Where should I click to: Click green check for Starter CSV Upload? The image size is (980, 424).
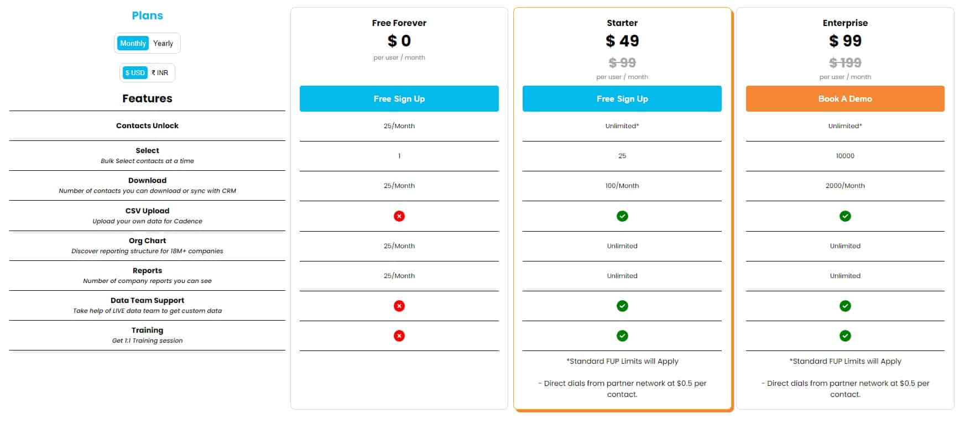pos(622,216)
